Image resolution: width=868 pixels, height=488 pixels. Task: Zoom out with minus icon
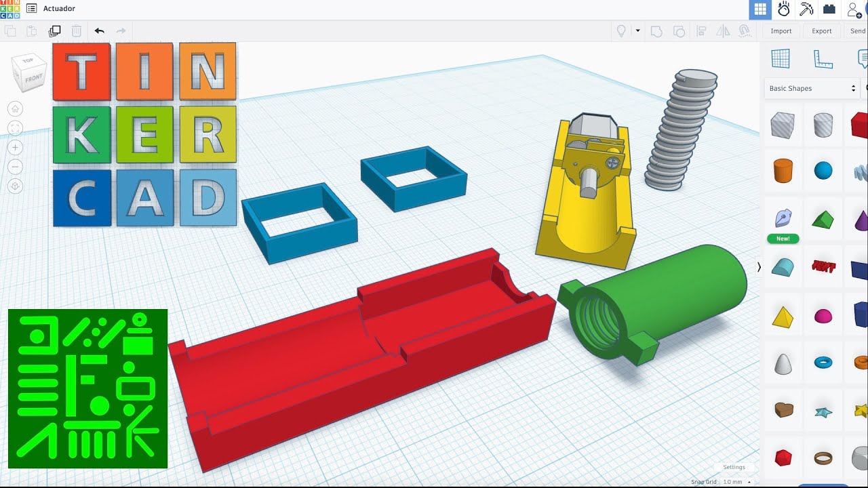16,166
